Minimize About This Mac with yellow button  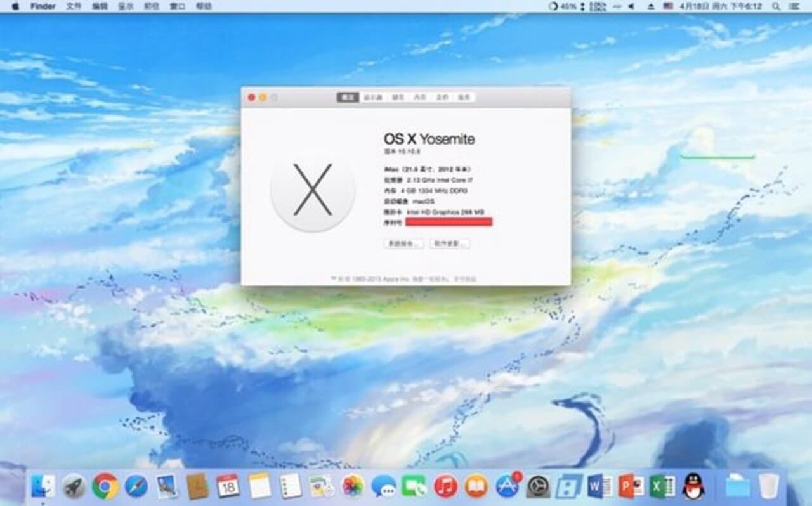point(263,97)
